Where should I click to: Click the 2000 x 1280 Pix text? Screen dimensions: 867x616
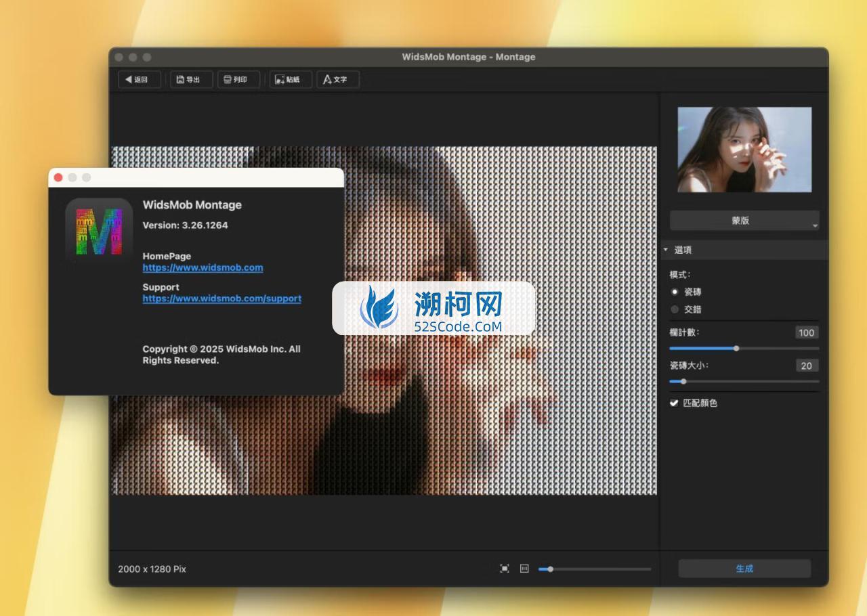(x=152, y=569)
